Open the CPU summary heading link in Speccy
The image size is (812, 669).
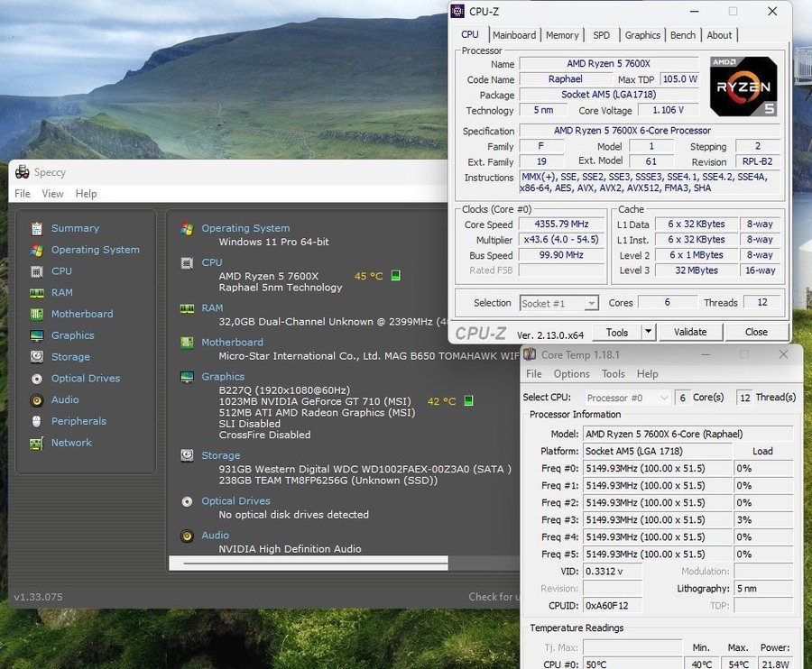pyautogui.click(x=212, y=263)
